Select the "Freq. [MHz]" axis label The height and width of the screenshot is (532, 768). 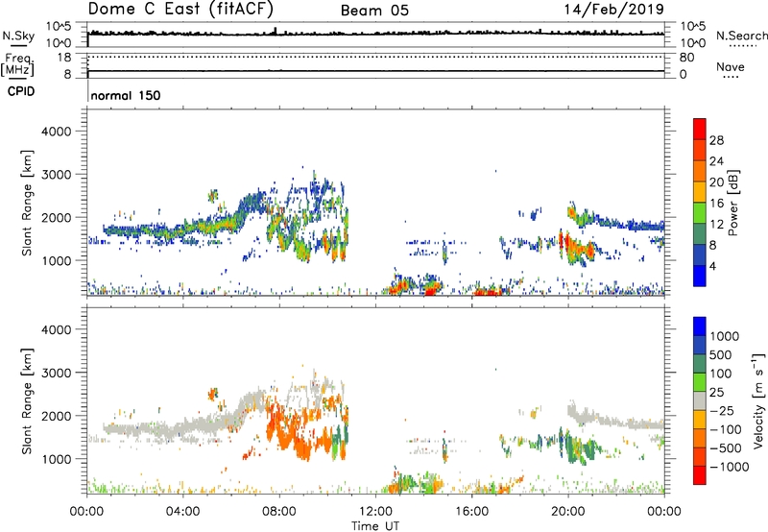click(18, 64)
